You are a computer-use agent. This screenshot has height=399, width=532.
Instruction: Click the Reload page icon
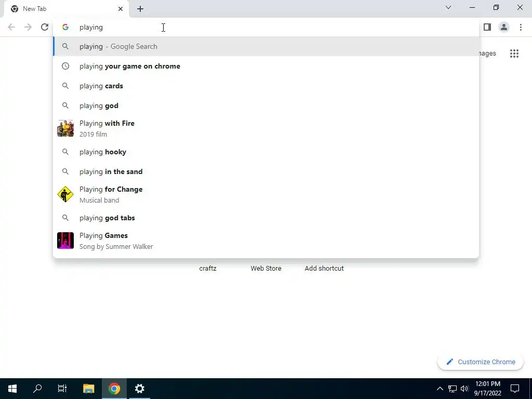pos(45,27)
